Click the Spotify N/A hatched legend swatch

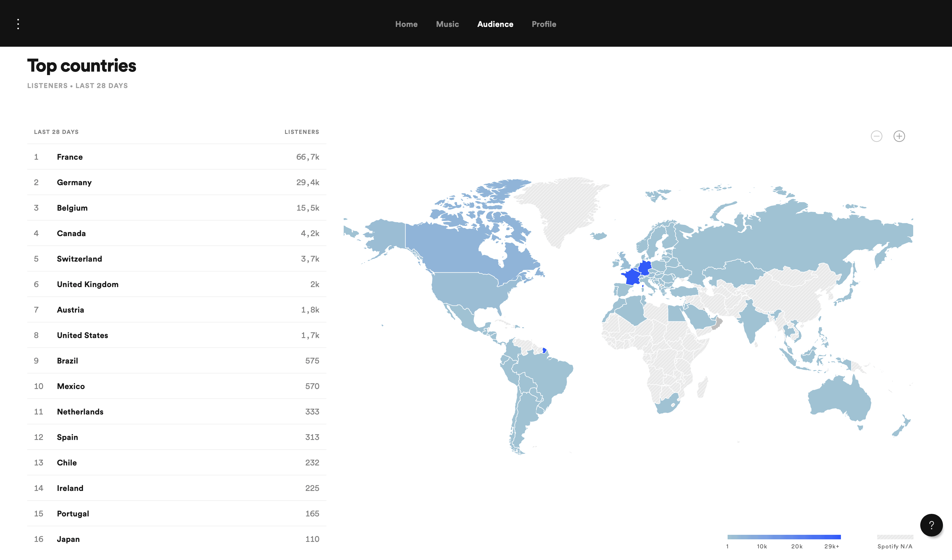(895, 537)
